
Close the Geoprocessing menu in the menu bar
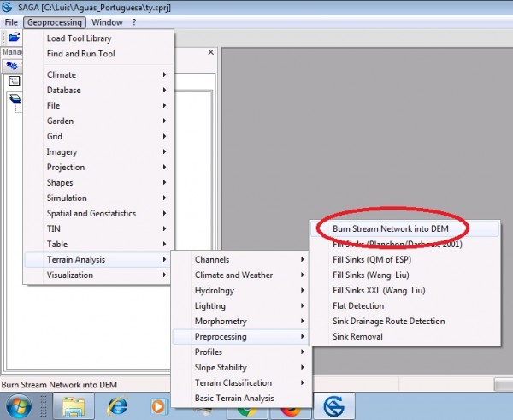[x=55, y=22]
